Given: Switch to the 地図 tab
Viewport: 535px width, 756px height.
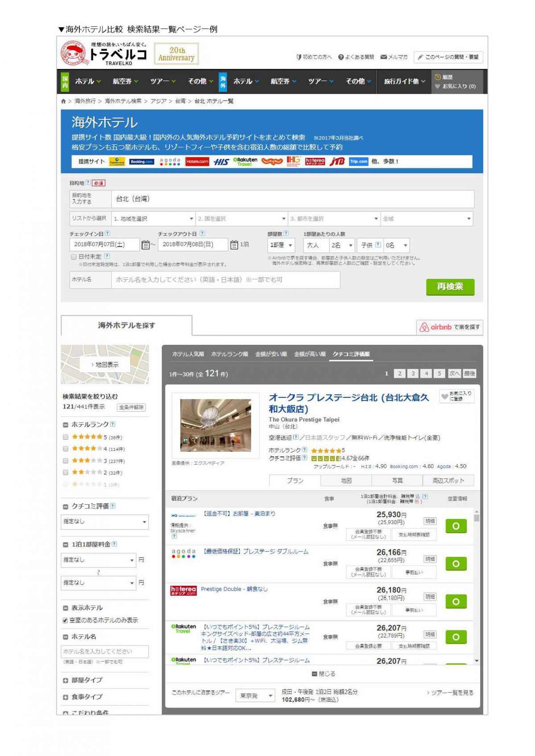Looking at the screenshot, I should point(346,481).
